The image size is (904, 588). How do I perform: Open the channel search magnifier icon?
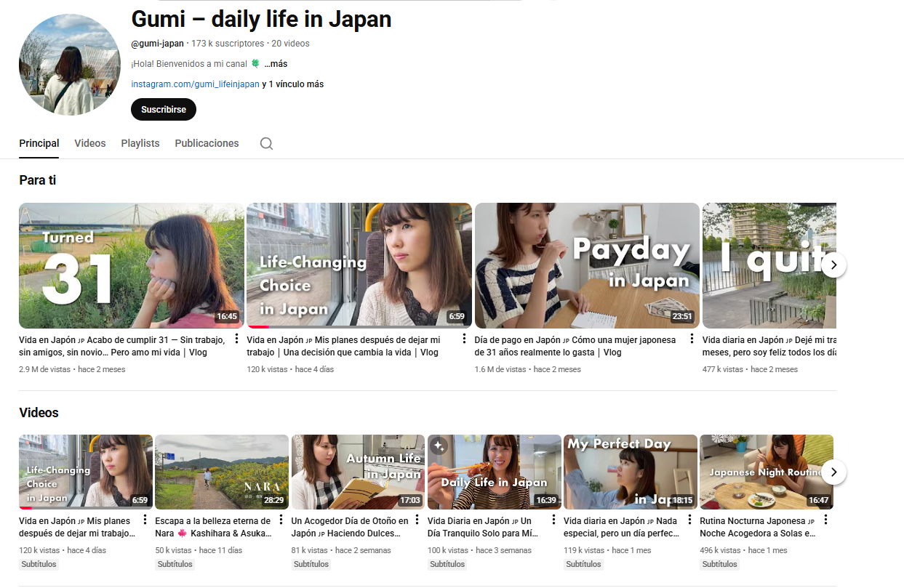click(266, 143)
